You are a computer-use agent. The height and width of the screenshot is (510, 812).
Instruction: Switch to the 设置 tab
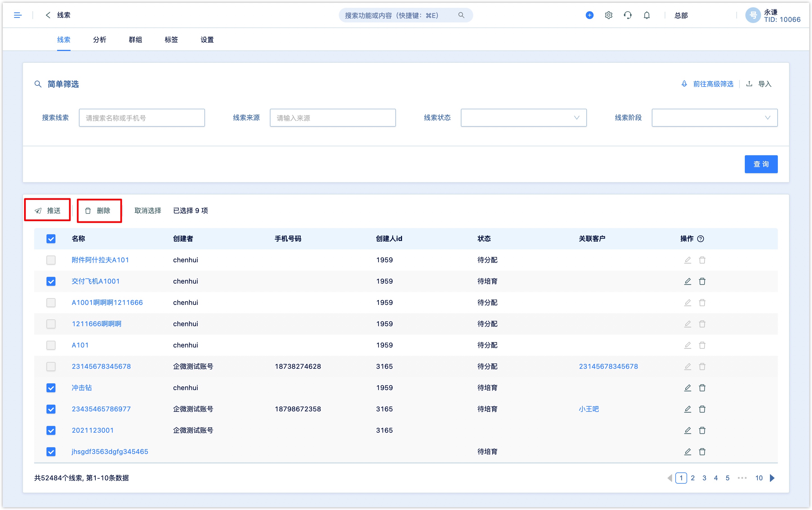(207, 40)
